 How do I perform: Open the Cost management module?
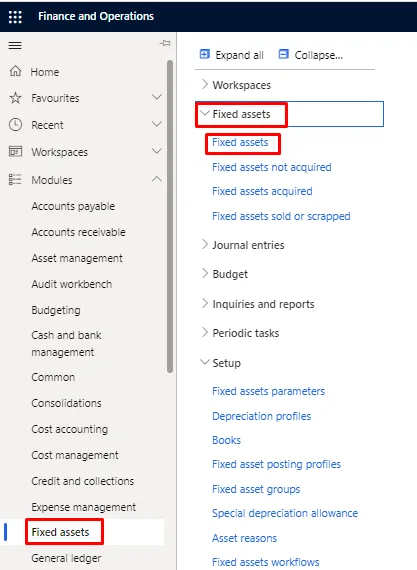[75, 455]
